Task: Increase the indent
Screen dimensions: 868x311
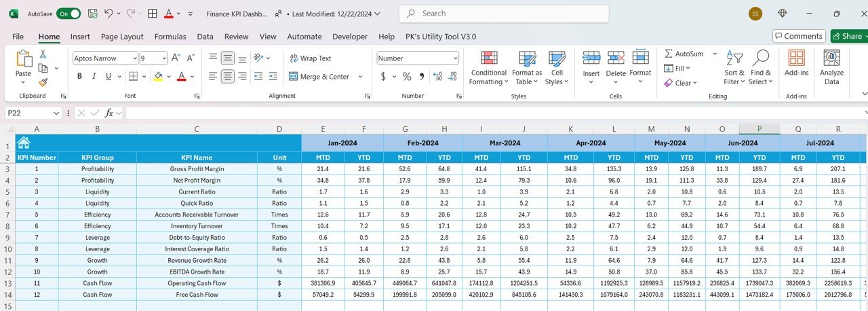Action: click(273, 77)
